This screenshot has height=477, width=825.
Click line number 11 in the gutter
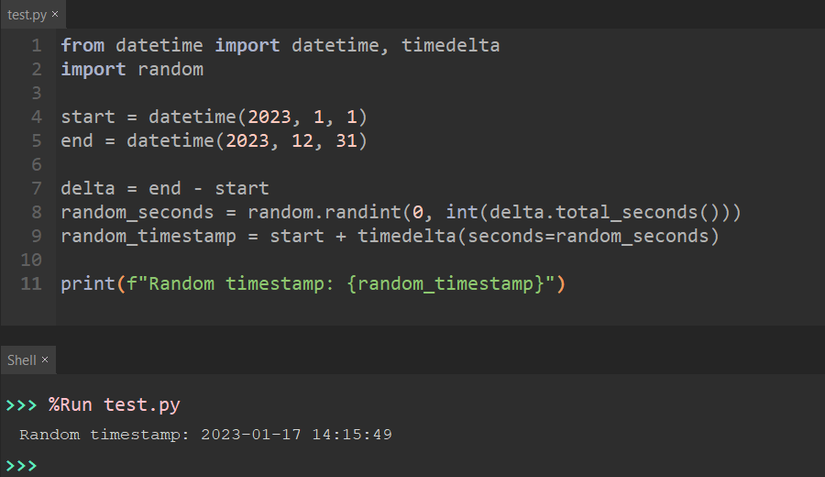31,283
